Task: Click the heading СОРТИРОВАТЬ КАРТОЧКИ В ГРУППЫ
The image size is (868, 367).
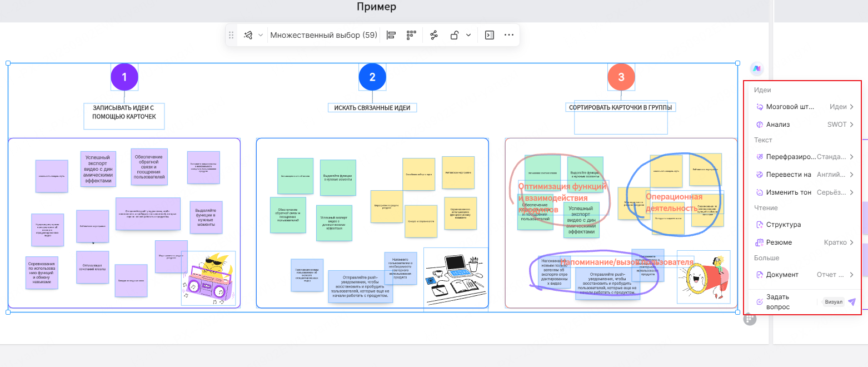Action: (620, 107)
